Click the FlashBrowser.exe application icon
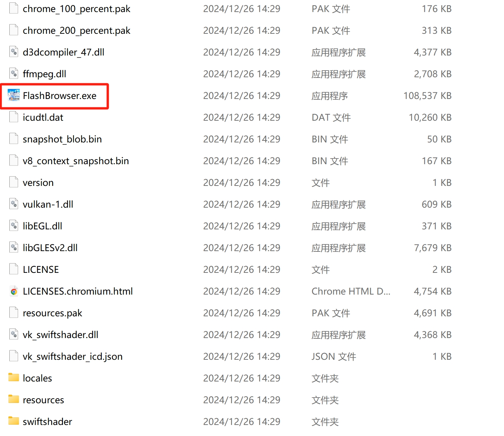 point(14,96)
